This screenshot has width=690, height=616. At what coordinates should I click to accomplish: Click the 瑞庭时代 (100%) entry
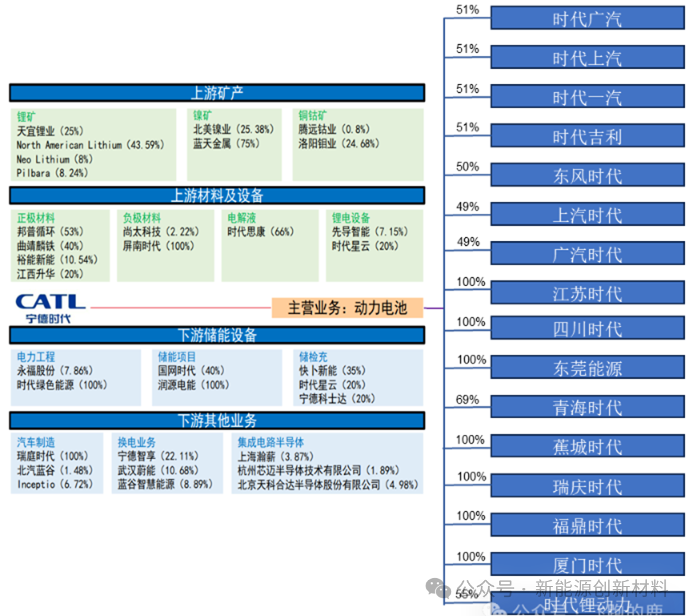52,456
